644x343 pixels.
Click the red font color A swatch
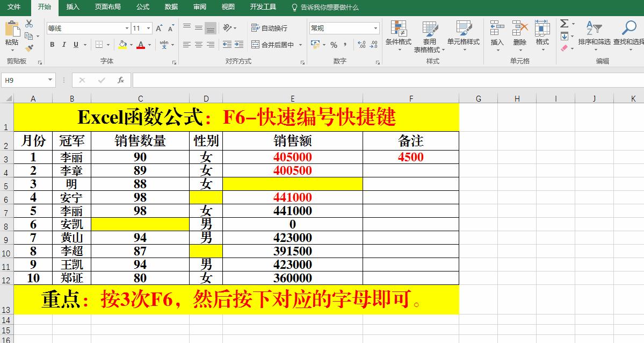click(x=141, y=46)
